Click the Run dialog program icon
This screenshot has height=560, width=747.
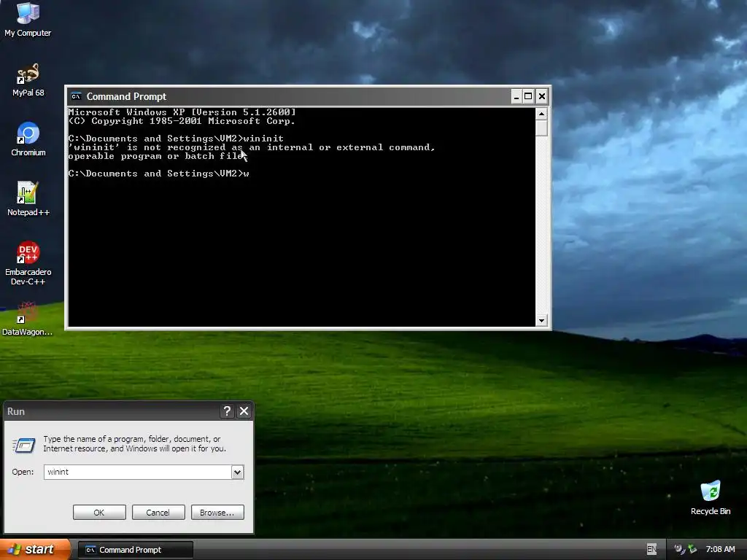pyautogui.click(x=24, y=445)
